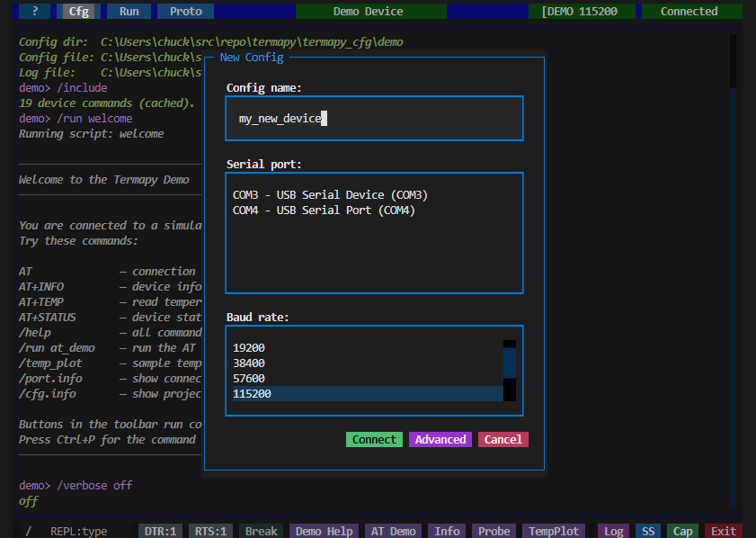Send a Break signal

261,531
